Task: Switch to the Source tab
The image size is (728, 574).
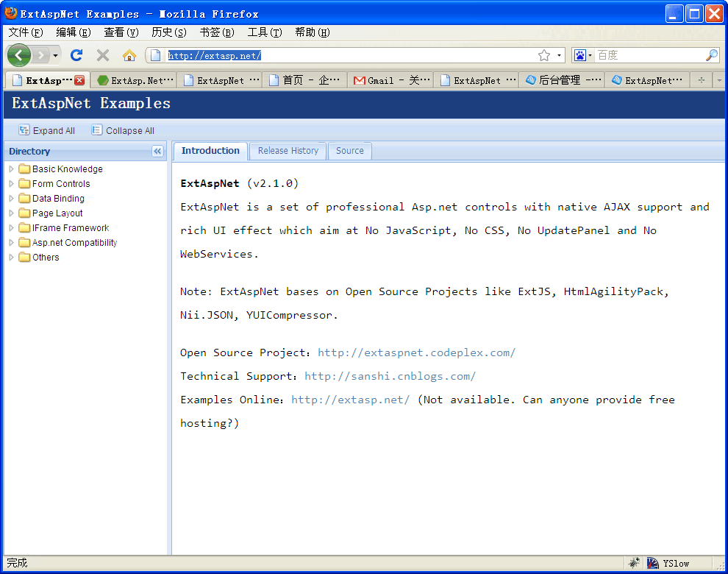Action: coord(349,151)
